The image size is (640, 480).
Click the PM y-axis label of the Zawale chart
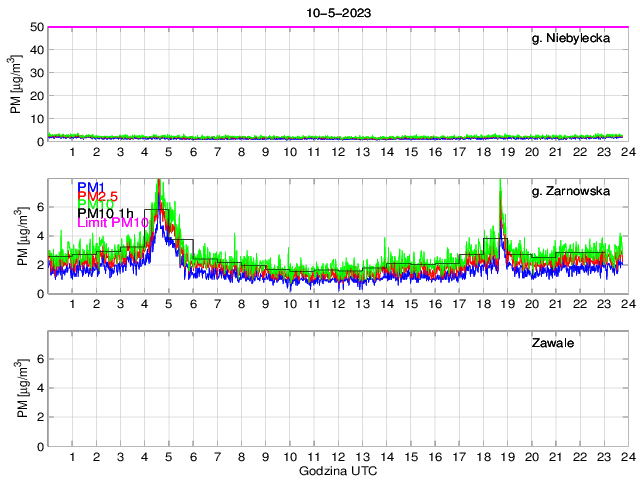[x=17, y=390]
